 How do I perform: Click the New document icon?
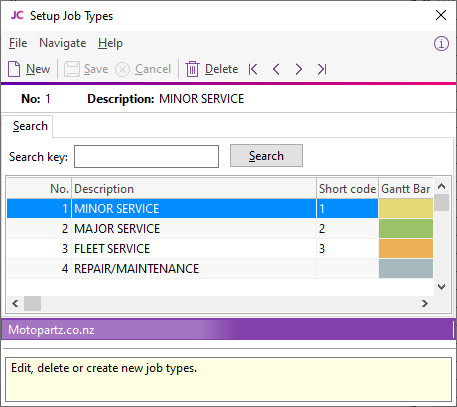(14, 69)
